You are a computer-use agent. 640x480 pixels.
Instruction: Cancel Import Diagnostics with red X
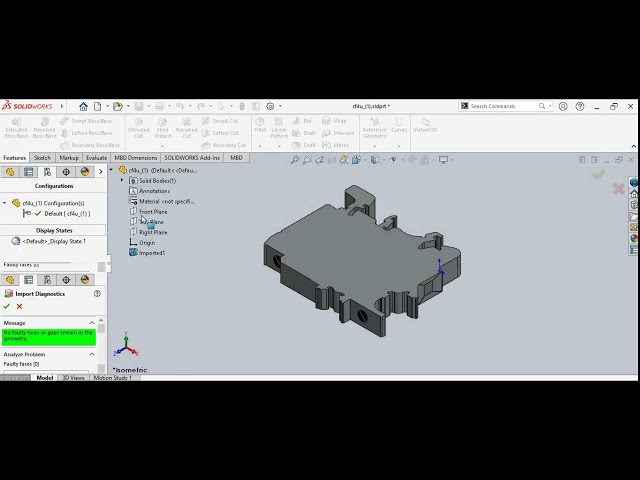[x=19, y=307]
